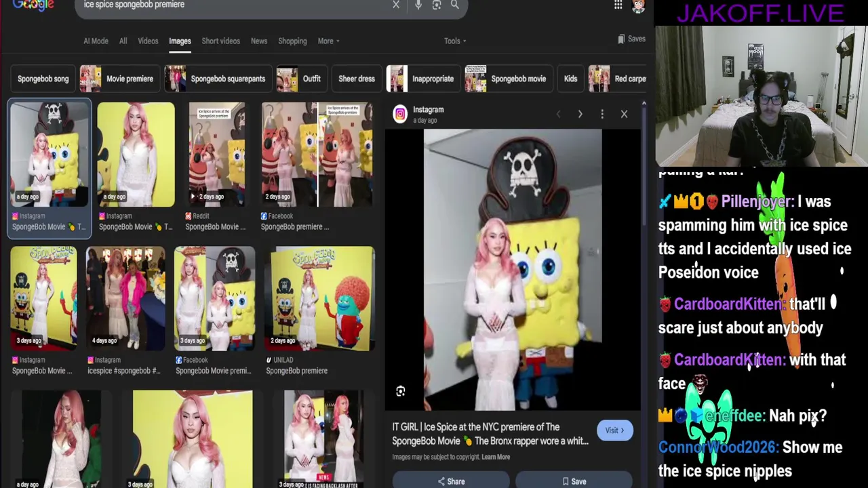Image resolution: width=868 pixels, height=488 pixels.
Task: Filter by the Spongebob movie chip
Action: (x=508, y=79)
